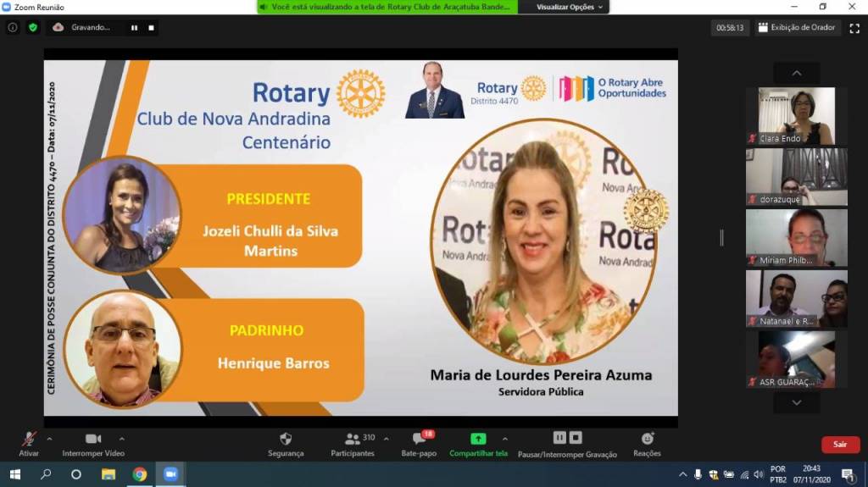
Task: Click the green encryption shield icon
Action: pyautogui.click(x=33, y=27)
